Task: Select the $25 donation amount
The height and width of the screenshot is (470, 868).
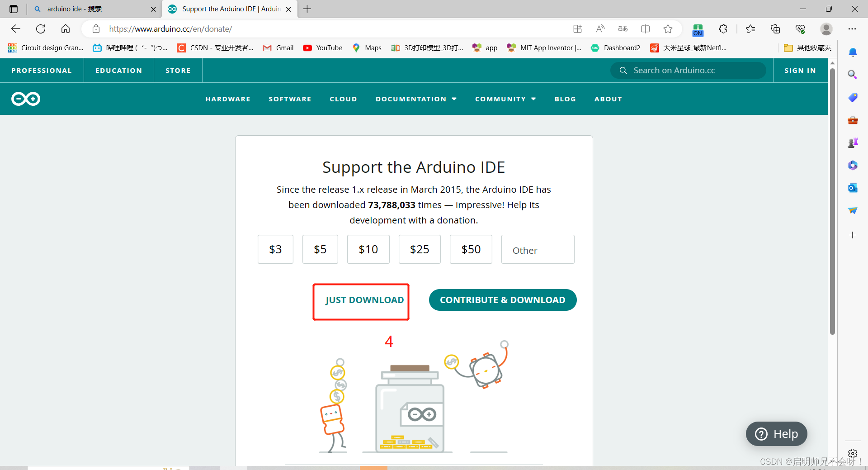Action: click(420, 249)
